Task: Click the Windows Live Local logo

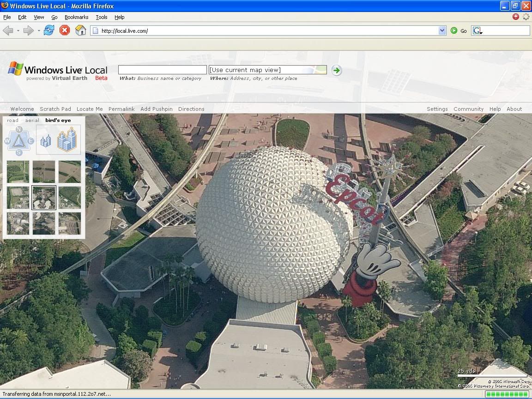Action: point(58,72)
